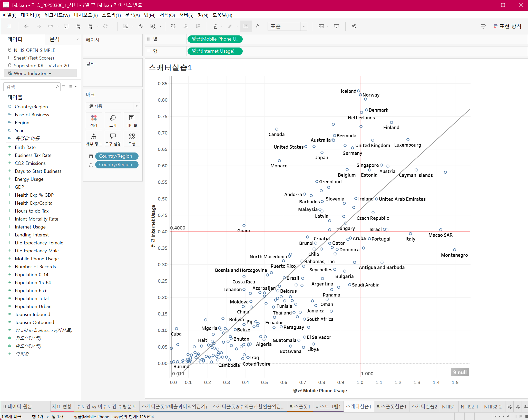Open the Color (색상) marks card

coord(94,120)
